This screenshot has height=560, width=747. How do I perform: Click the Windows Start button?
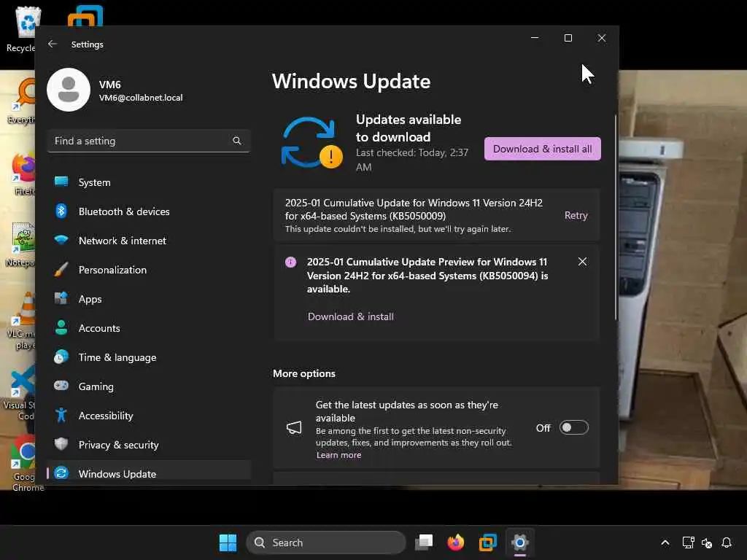coord(228,542)
